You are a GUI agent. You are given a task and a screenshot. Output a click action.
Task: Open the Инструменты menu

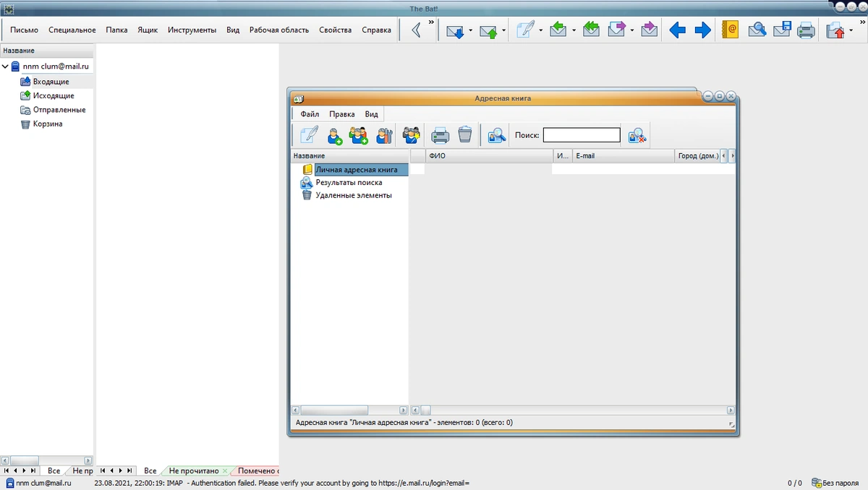[x=192, y=30]
